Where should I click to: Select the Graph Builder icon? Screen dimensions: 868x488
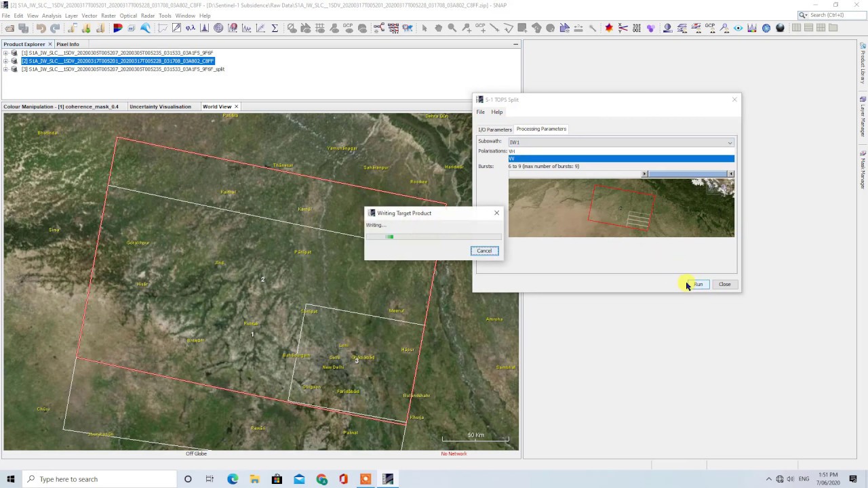[x=378, y=28]
